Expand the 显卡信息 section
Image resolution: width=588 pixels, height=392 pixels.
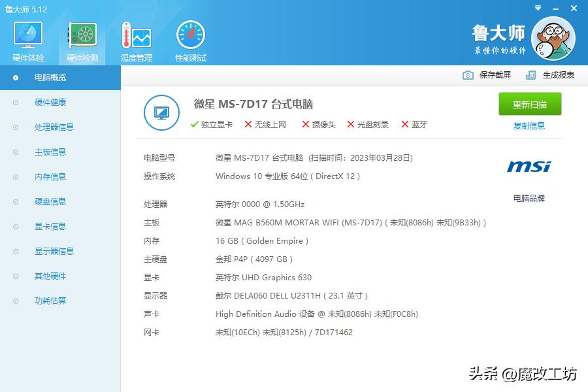[x=52, y=226]
